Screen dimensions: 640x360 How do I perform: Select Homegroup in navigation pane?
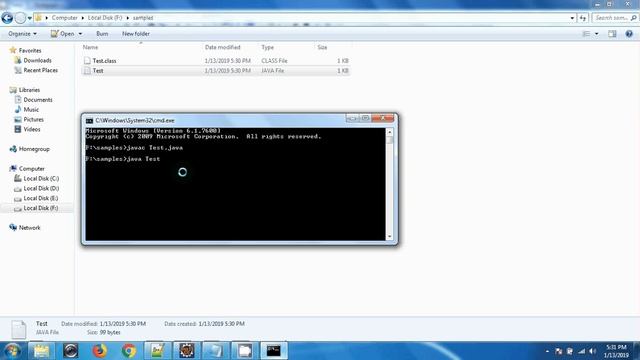(34, 149)
